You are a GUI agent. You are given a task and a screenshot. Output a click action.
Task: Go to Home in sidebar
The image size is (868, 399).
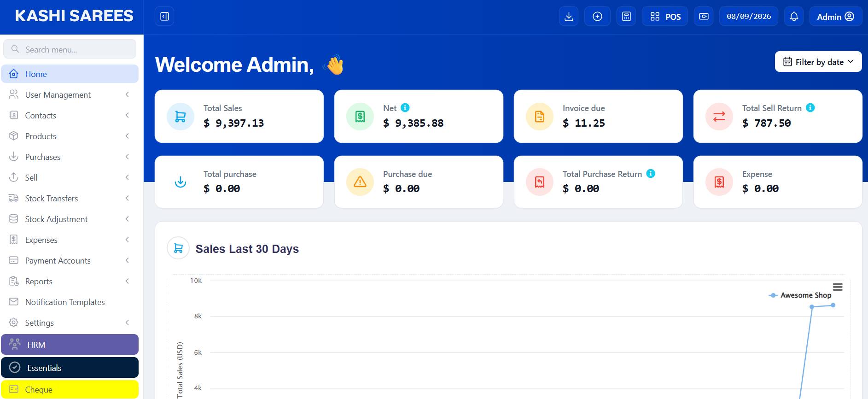pyautogui.click(x=70, y=74)
